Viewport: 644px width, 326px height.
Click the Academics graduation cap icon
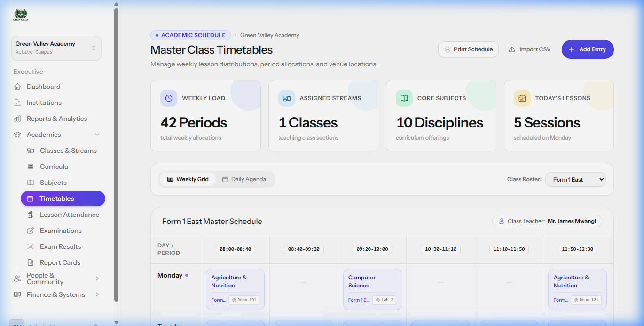click(17, 135)
